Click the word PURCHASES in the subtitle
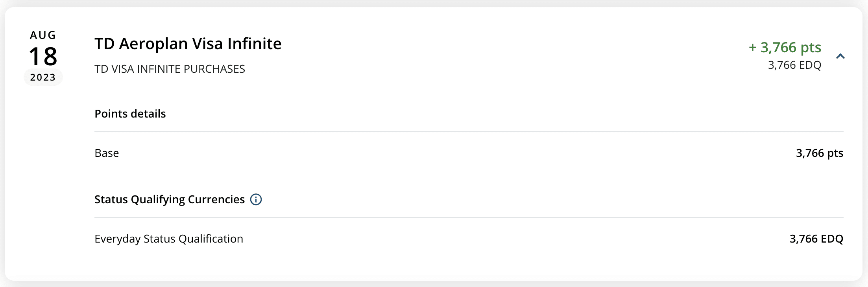Viewport: 868px width, 287px height. tap(214, 69)
